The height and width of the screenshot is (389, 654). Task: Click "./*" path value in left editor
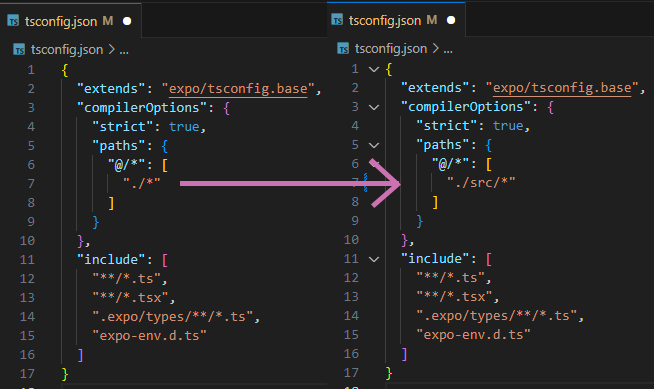(142, 183)
